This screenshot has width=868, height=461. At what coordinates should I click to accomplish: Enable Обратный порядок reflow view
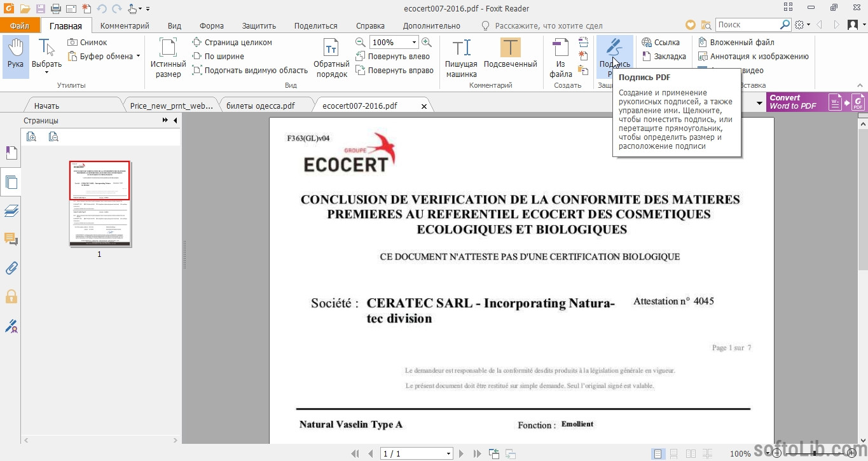[x=331, y=57]
